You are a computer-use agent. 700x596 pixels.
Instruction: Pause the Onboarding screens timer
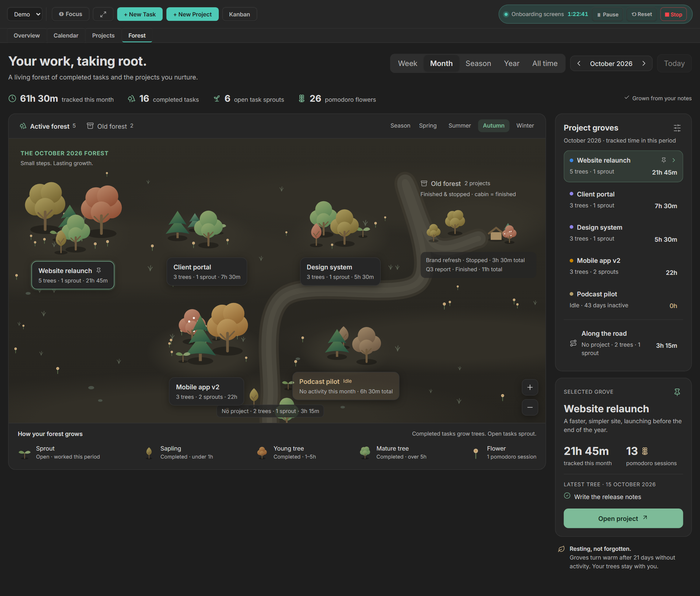click(x=608, y=15)
